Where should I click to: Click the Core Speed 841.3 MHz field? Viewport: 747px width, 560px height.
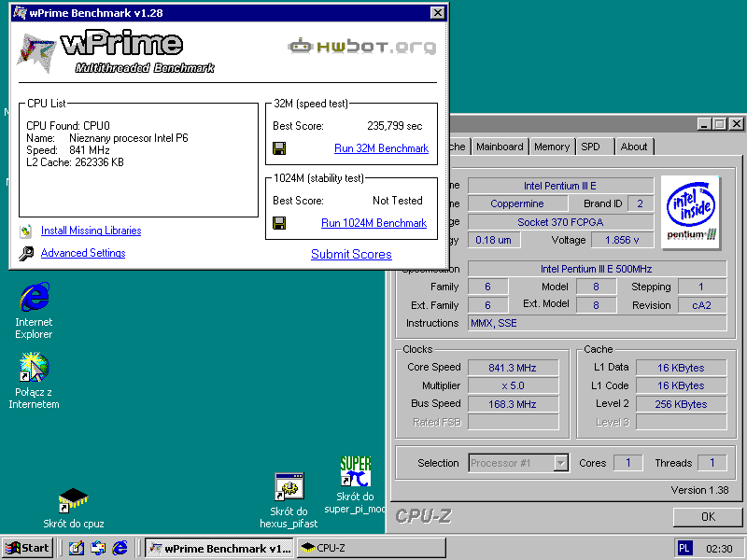[x=513, y=368]
